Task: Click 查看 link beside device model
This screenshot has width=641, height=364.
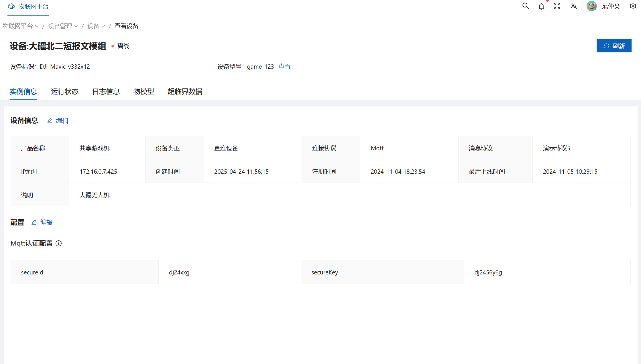Action: click(x=284, y=67)
